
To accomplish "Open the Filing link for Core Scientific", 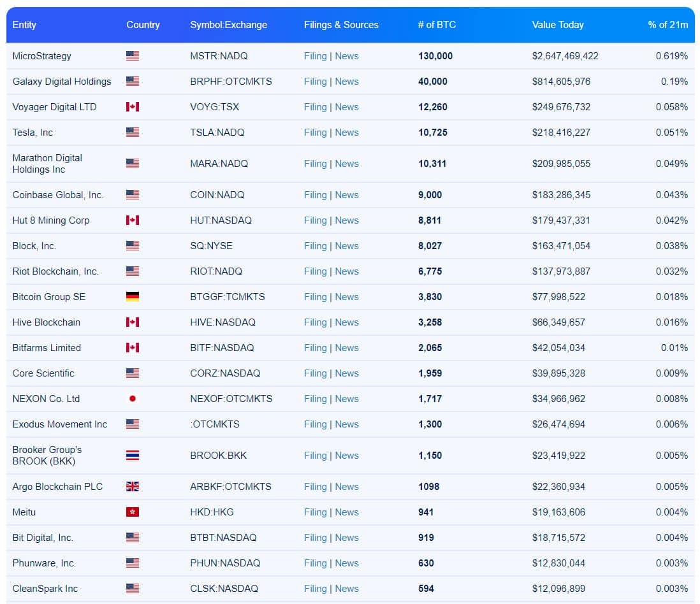I will [315, 373].
